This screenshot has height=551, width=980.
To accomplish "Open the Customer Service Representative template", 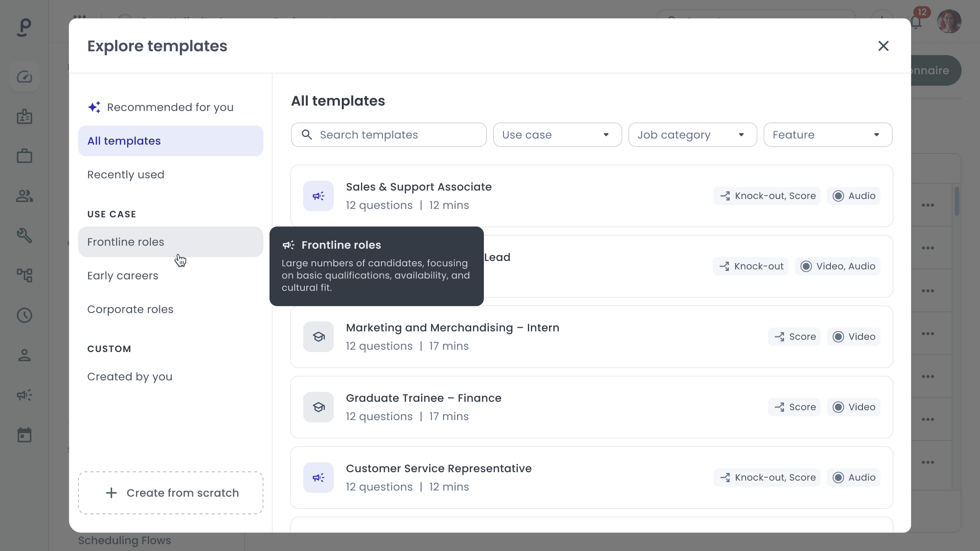I will pyautogui.click(x=439, y=469).
